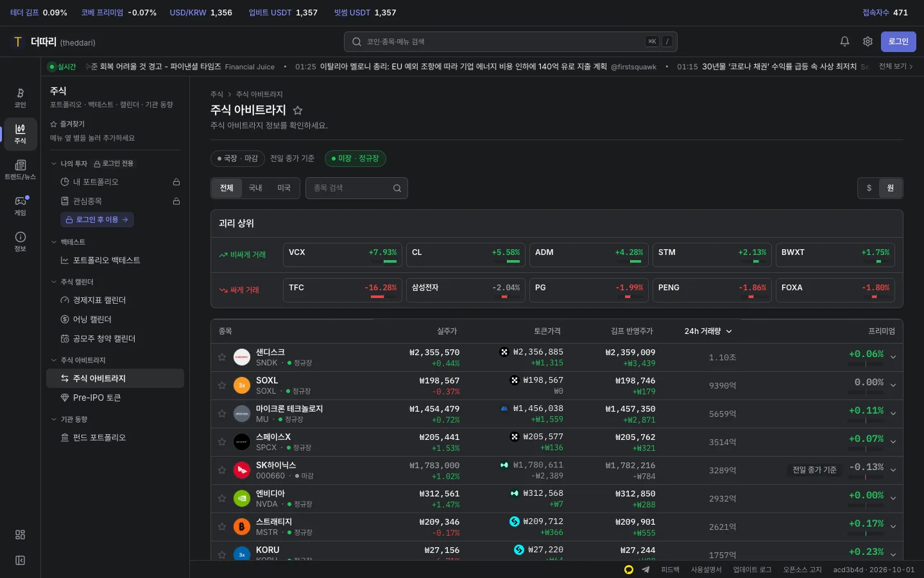The width and height of the screenshot is (924, 578).
Task: Favorite the 주식 아비트라지 page with the title star
Action: tap(298, 110)
